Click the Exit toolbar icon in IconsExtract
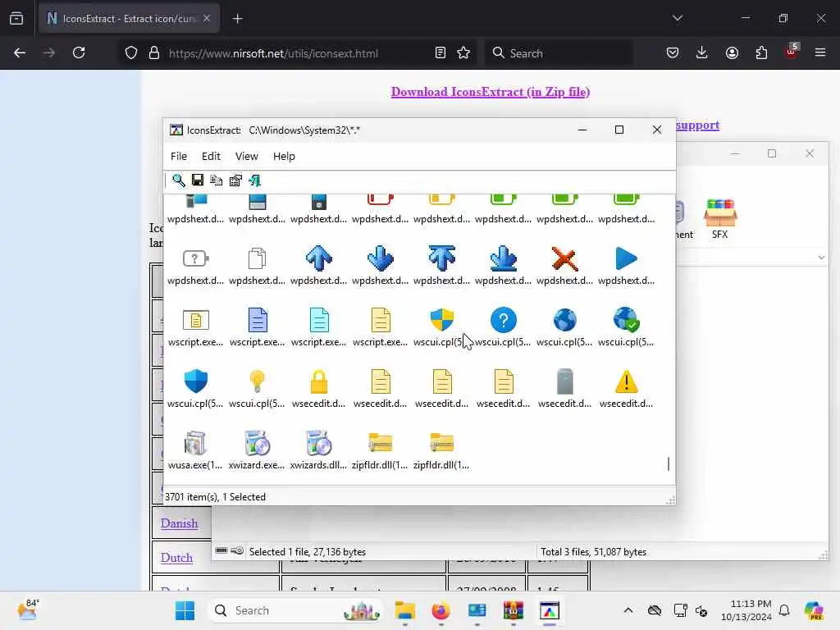This screenshot has width=840, height=630. pyautogui.click(x=255, y=180)
